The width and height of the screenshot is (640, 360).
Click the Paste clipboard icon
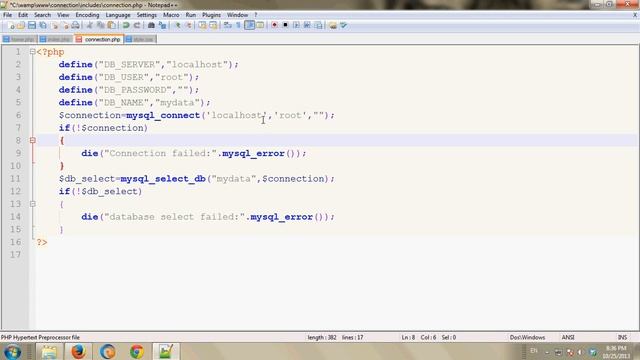coord(111,25)
